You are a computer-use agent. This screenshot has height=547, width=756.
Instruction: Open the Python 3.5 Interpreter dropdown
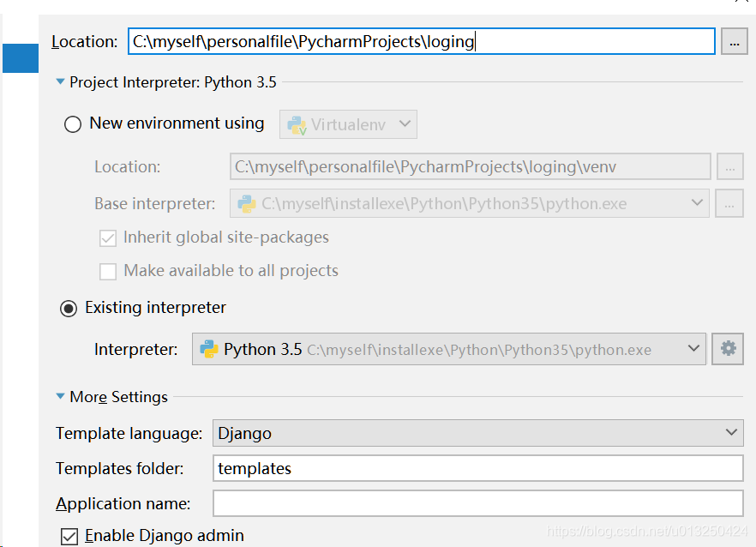(449, 349)
